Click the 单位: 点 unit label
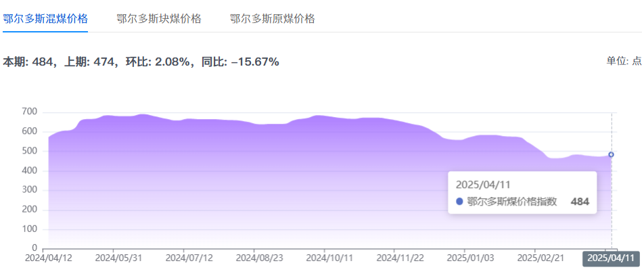644x276 pixels. [x=624, y=61]
